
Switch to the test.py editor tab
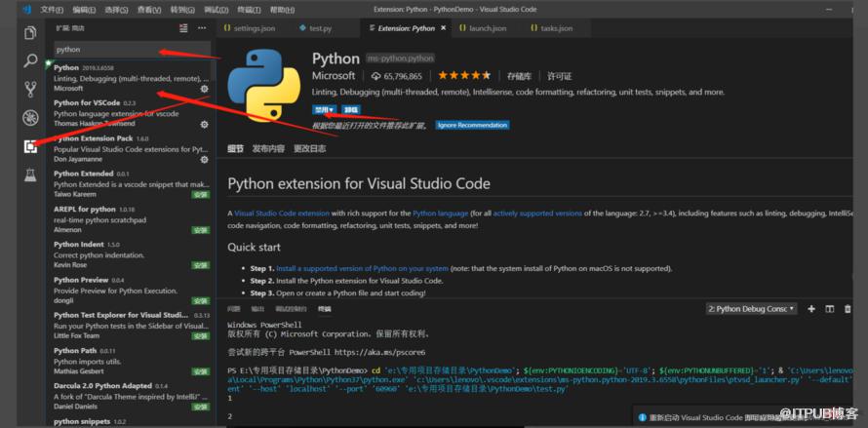(317, 28)
